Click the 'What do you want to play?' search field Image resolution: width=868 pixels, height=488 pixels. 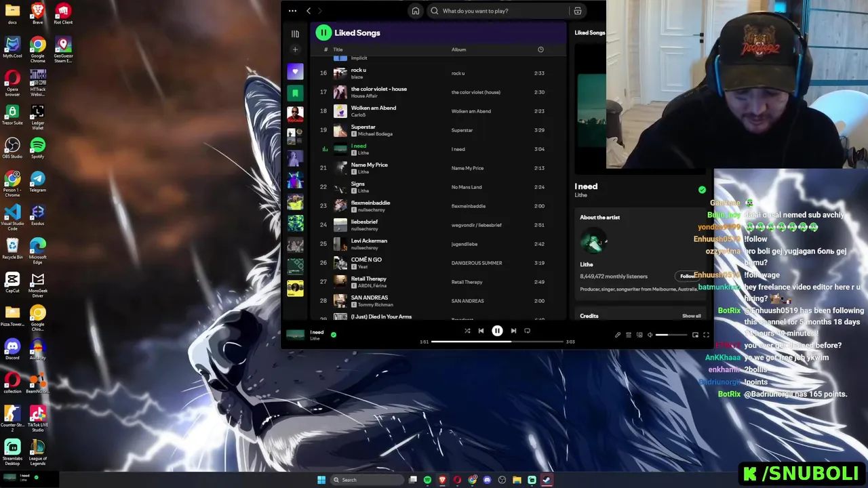pyautogui.click(x=498, y=11)
